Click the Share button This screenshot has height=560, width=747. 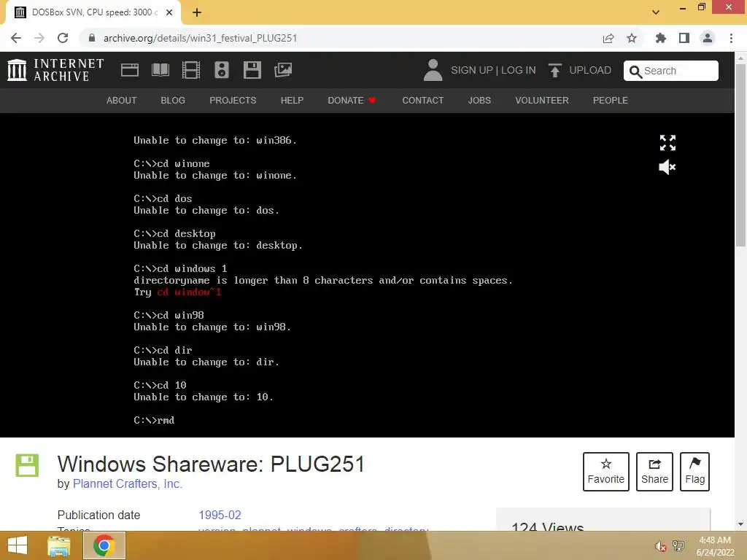654,472
